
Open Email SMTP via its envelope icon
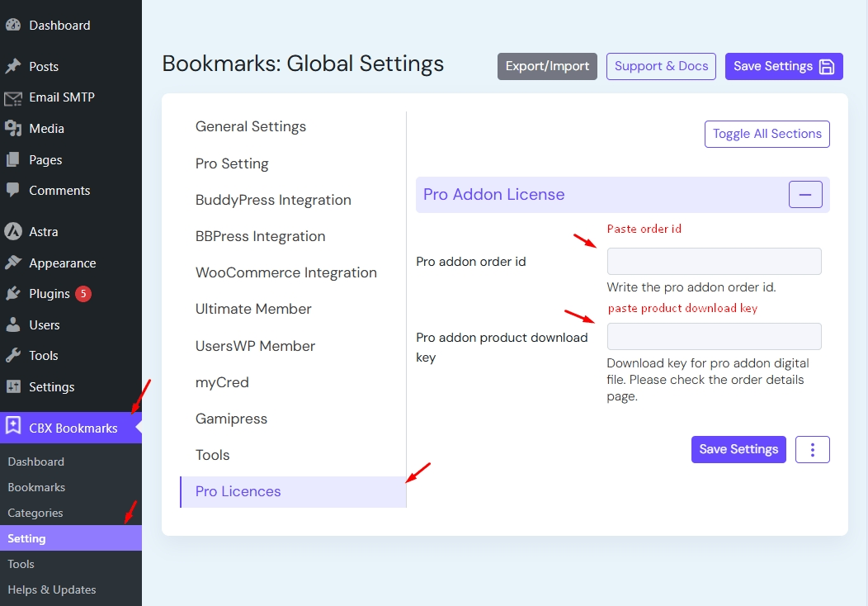pos(14,97)
